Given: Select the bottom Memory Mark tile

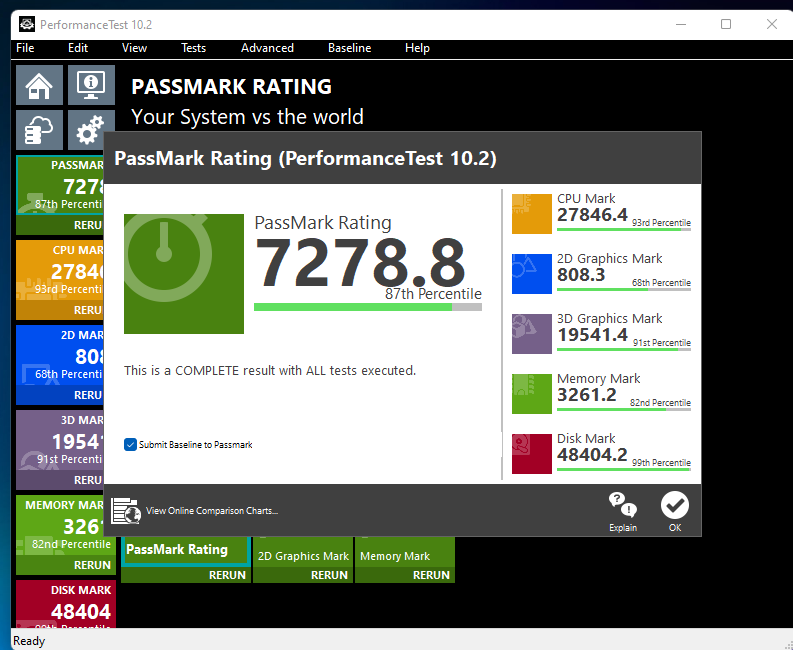Looking at the screenshot, I should click(405, 552).
